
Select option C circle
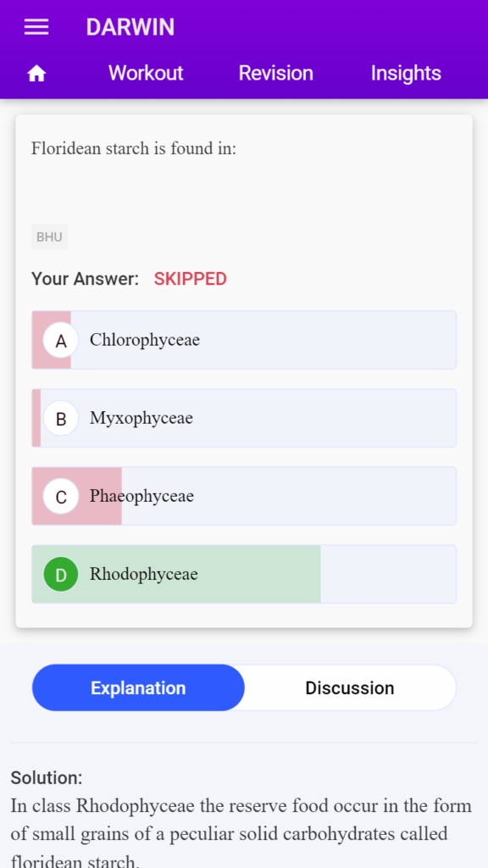tap(61, 497)
